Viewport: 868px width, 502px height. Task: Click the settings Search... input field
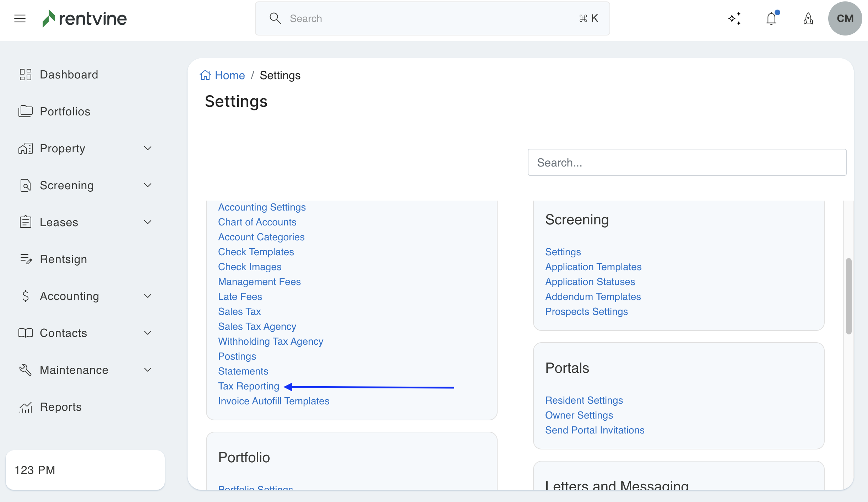click(687, 163)
